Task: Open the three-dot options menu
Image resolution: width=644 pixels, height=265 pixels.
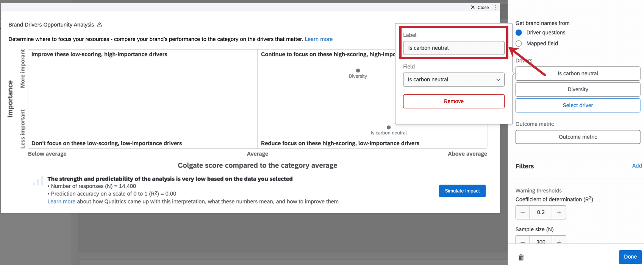Action: 496,7
